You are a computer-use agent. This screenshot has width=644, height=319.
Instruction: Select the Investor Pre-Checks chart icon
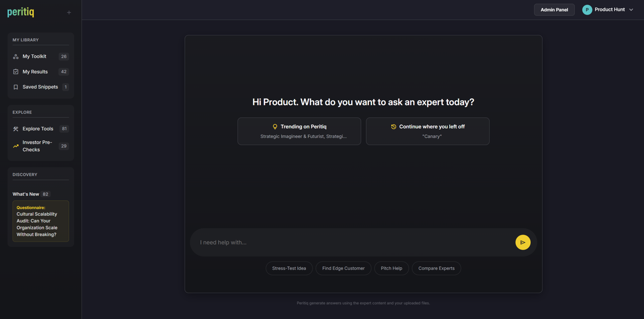click(x=15, y=146)
